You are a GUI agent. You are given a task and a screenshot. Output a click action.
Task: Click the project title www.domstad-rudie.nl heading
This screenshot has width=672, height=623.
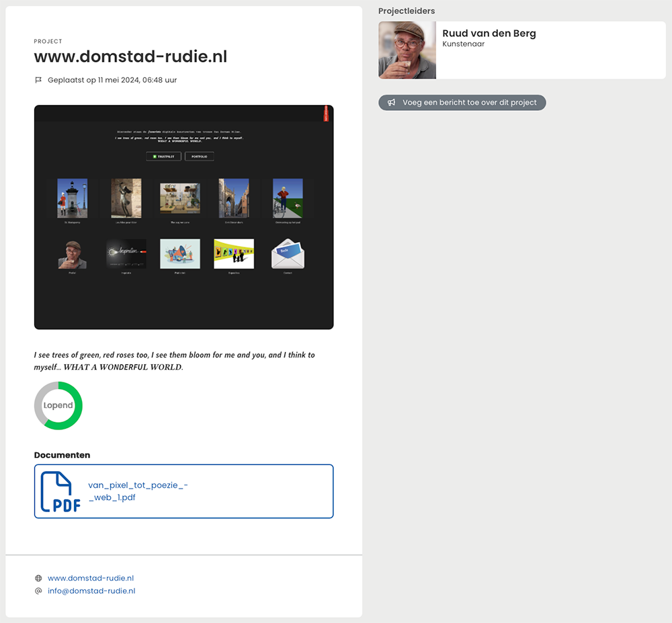(x=131, y=57)
